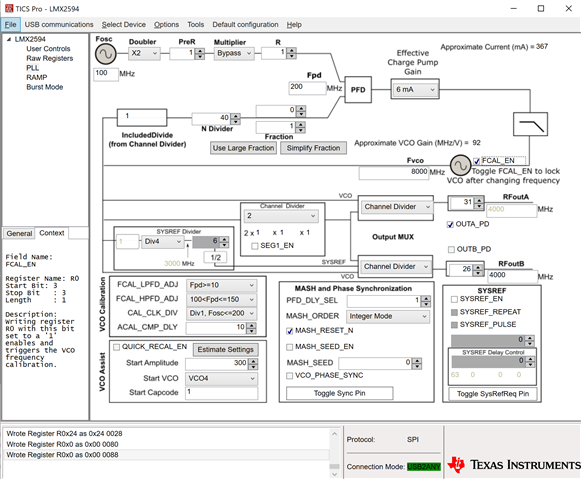Increment the fraction denominator spinner
Image resolution: width=581 pixels, height=479 pixels.
[301, 124]
